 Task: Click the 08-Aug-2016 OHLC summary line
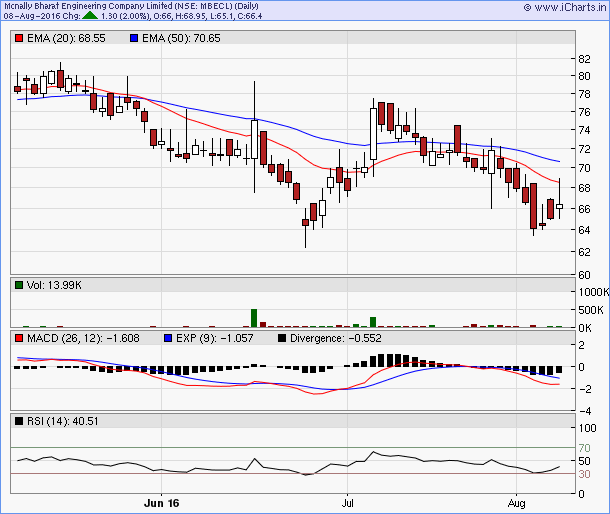point(133,16)
